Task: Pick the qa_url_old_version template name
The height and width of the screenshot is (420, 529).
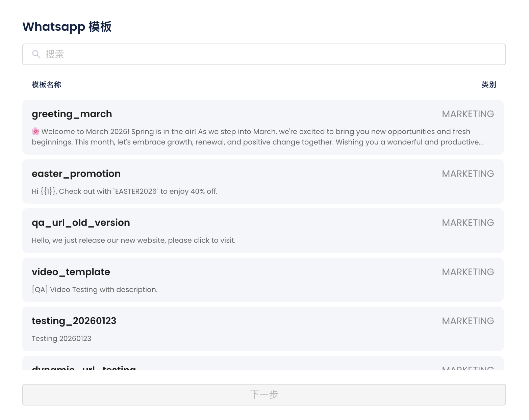Action: pyautogui.click(x=81, y=223)
